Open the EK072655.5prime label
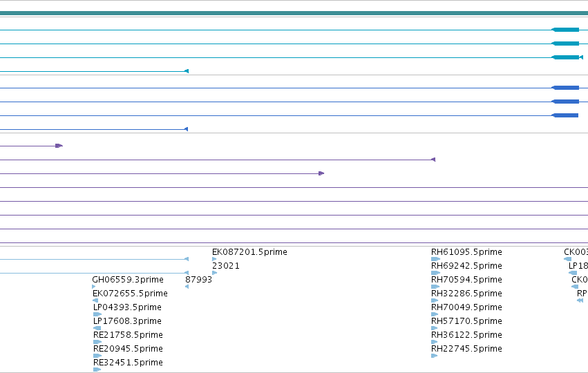 130,294
